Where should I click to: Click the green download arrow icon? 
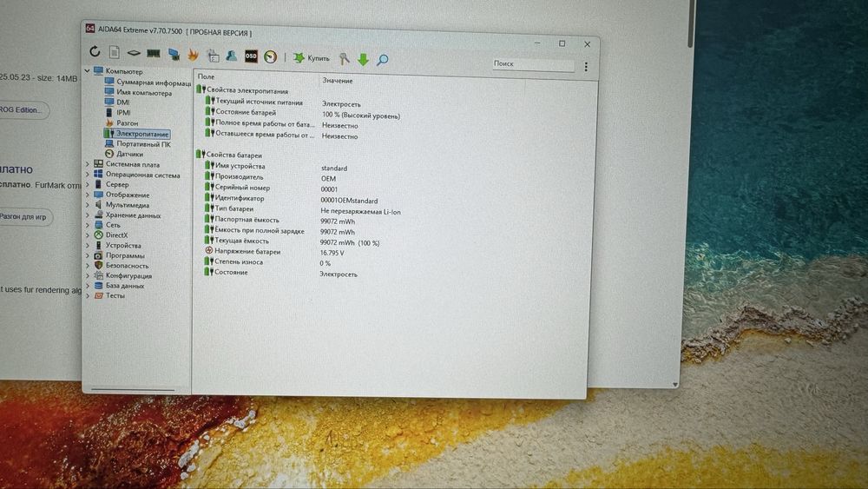click(x=363, y=59)
